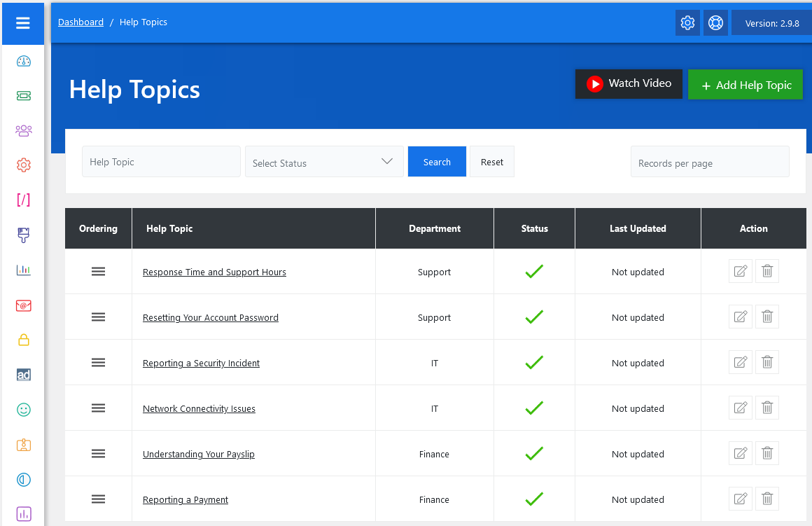Click the Add Help Topic button
The width and height of the screenshot is (812, 526).
point(745,85)
